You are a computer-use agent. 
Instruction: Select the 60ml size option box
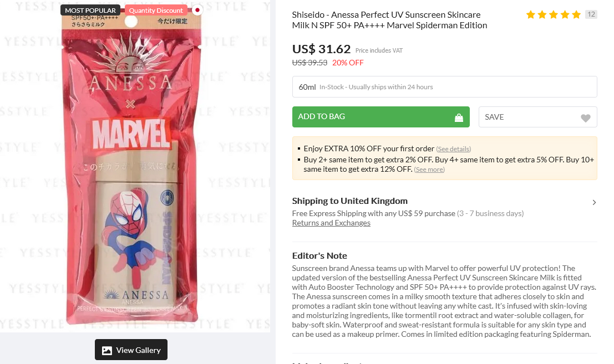444,87
